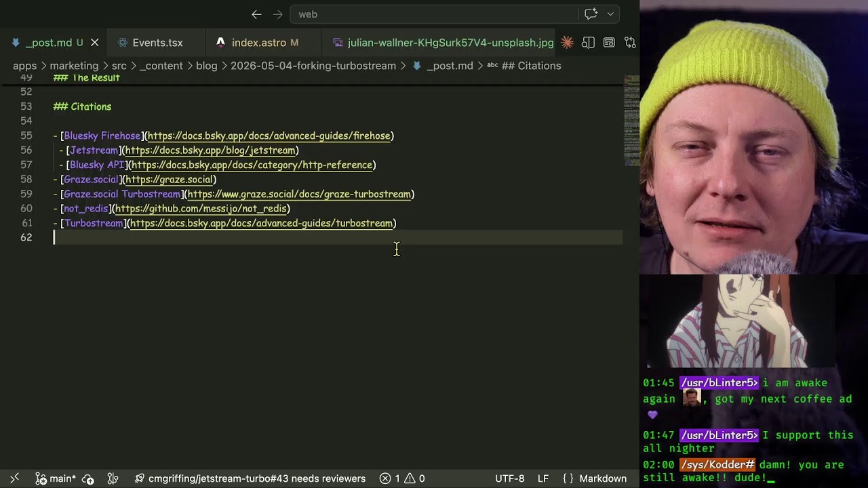Open the https://graze.social URL
Viewport: 868px width, 488px height.
pyautogui.click(x=169, y=180)
